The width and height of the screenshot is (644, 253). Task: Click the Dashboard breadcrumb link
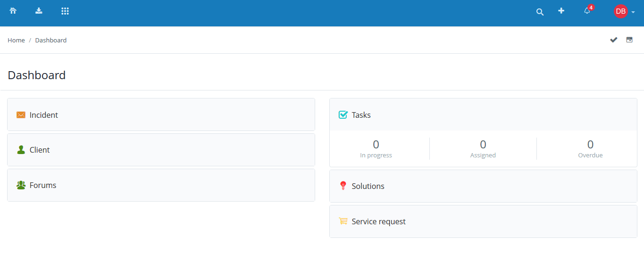(x=51, y=41)
